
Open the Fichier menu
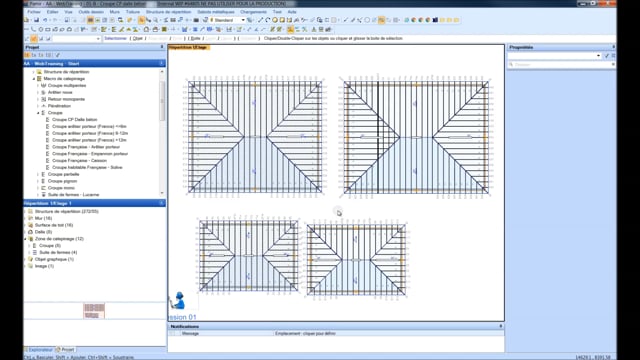click(x=34, y=12)
